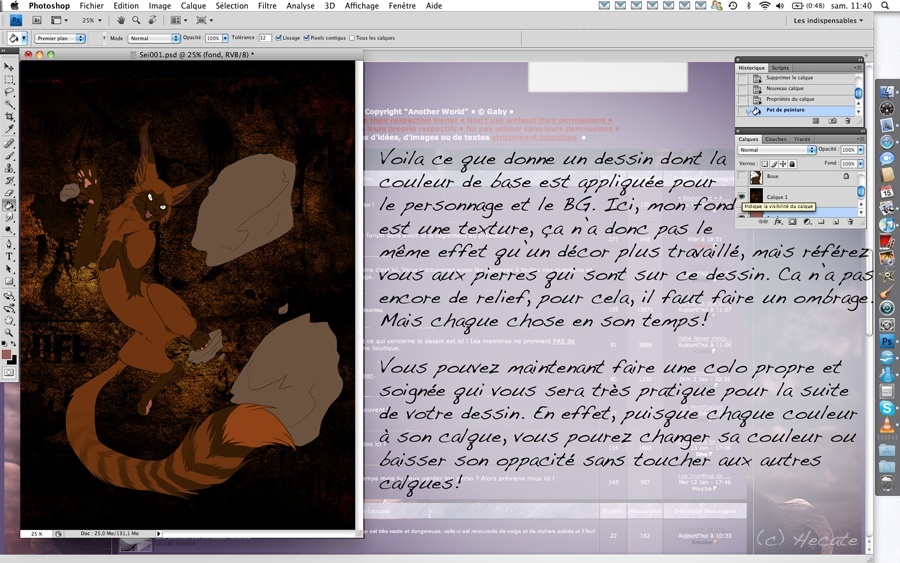Switch to the Couches tab
Viewport: 900px width, 563px height.
[x=775, y=139]
